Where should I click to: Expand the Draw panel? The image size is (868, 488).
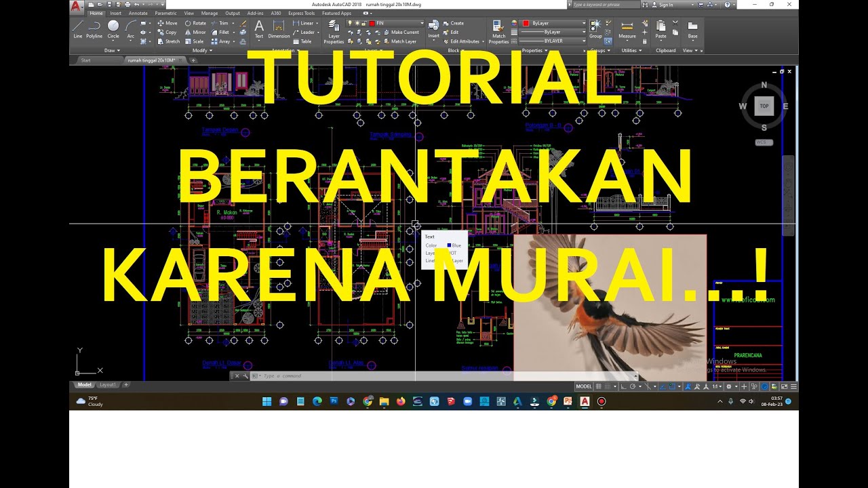click(112, 50)
